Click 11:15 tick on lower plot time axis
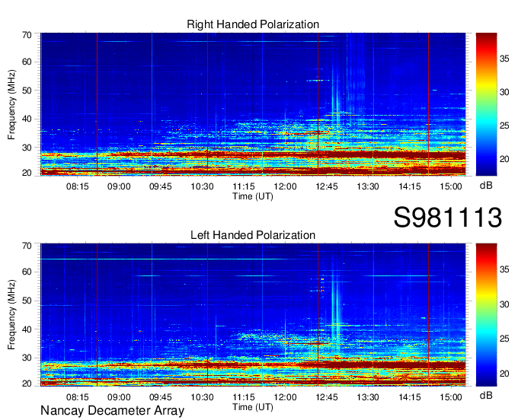 point(244,397)
